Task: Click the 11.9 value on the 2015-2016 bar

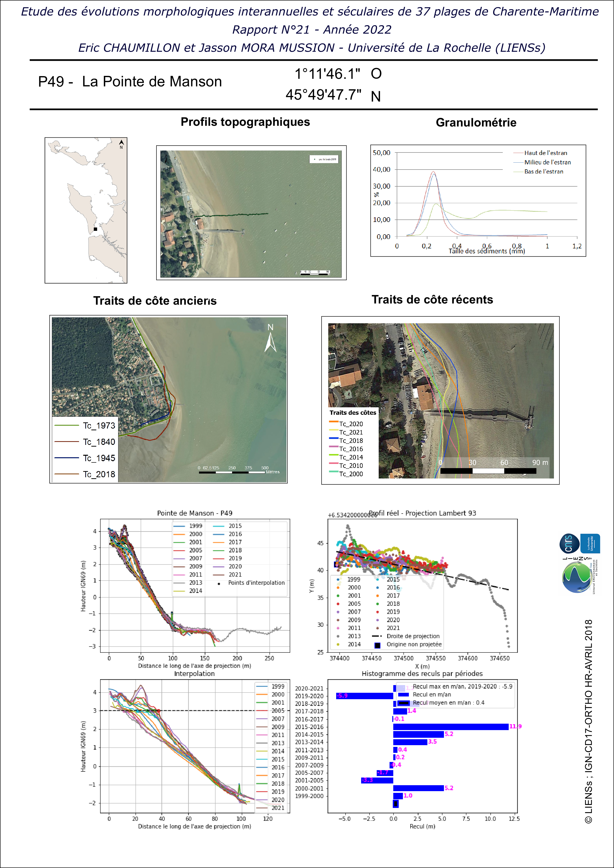Action: (x=515, y=726)
